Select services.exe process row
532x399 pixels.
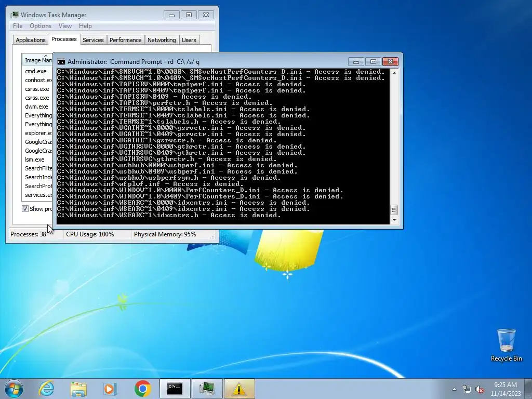pos(37,195)
